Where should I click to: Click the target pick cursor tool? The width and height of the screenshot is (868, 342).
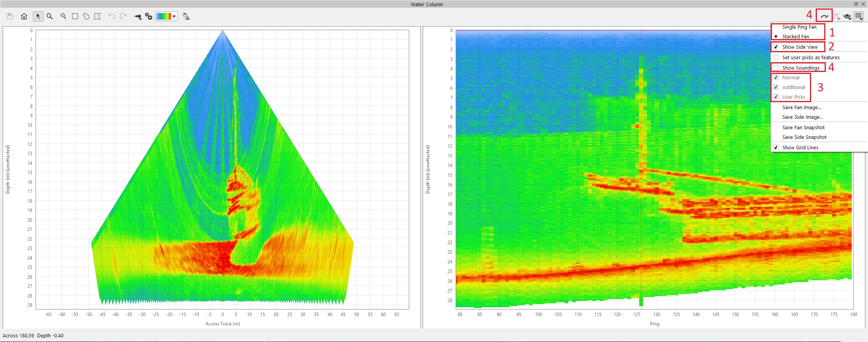(x=63, y=16)
